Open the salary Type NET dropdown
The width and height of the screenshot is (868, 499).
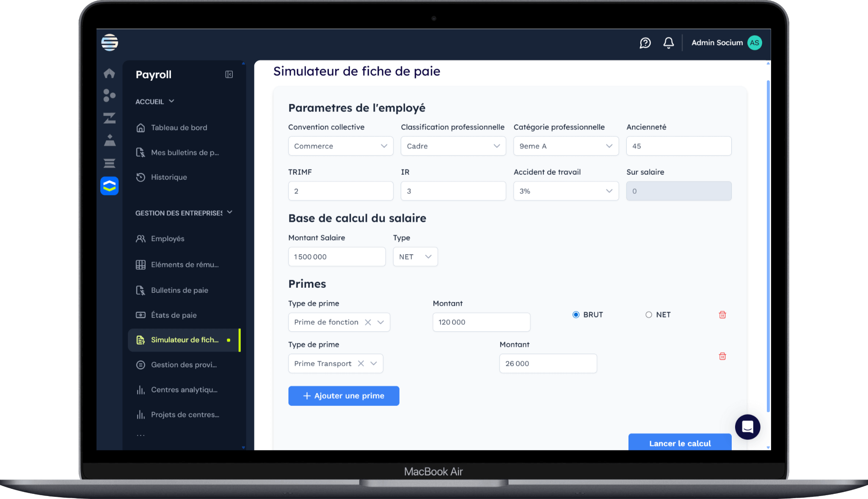415,257
